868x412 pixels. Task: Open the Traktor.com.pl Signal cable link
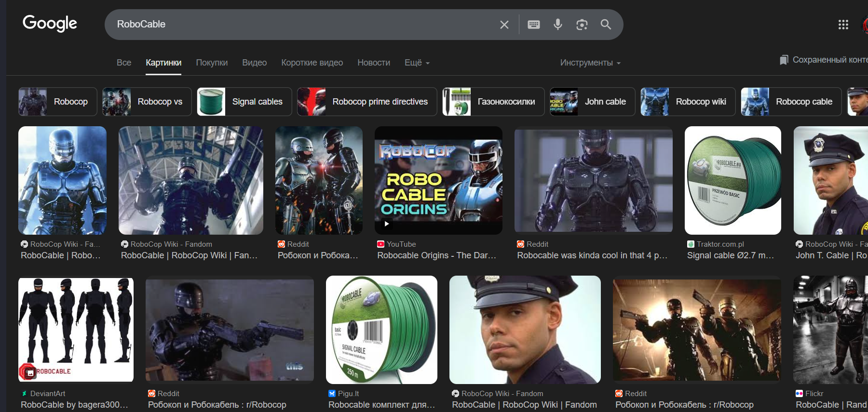(x=730, y=255)
